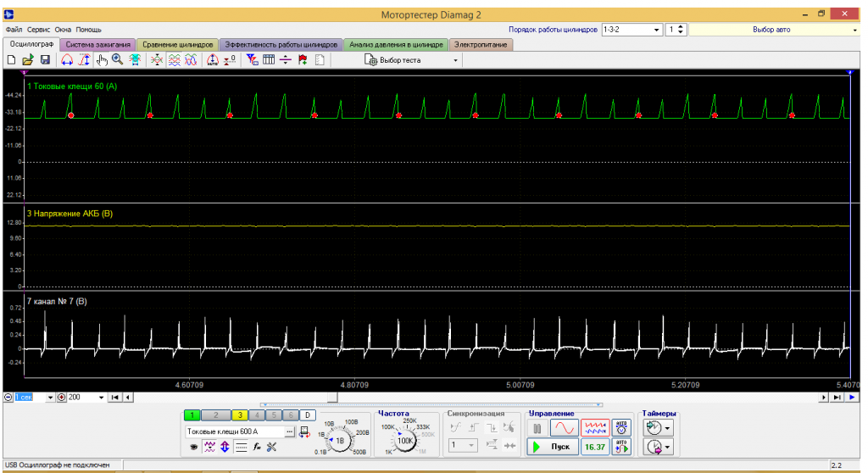The image size is (868, 473).
Task: Click the auto vertical scale icon
Action: click(x=213, y=60)
